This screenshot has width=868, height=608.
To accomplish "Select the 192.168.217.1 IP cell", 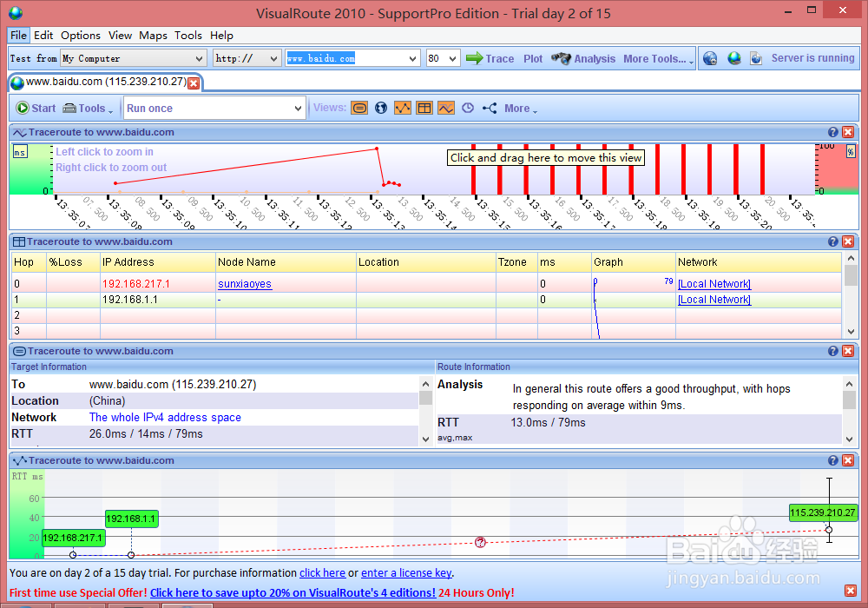I will tap(158, 283).
